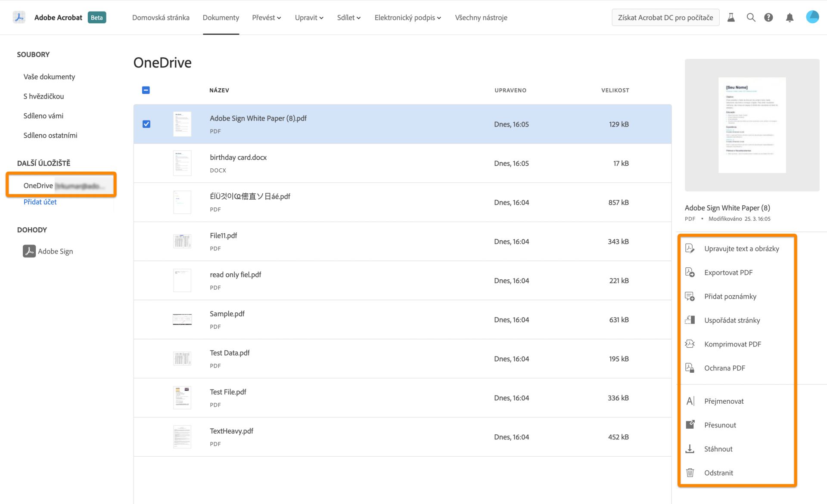This screenshot has height=504, width=827.
Task: Select the OneDrive account in the sidebar
Action: click(x=61, y=186)
